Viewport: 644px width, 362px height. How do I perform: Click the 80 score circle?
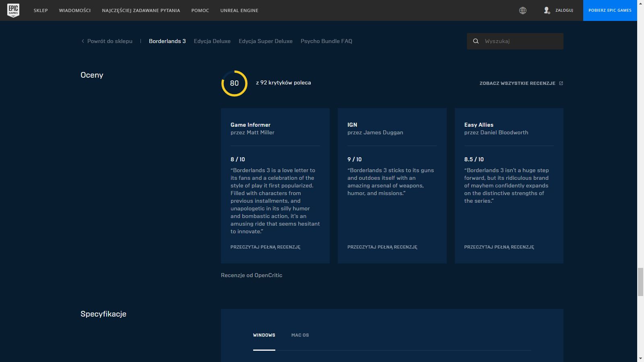[234, 83]
